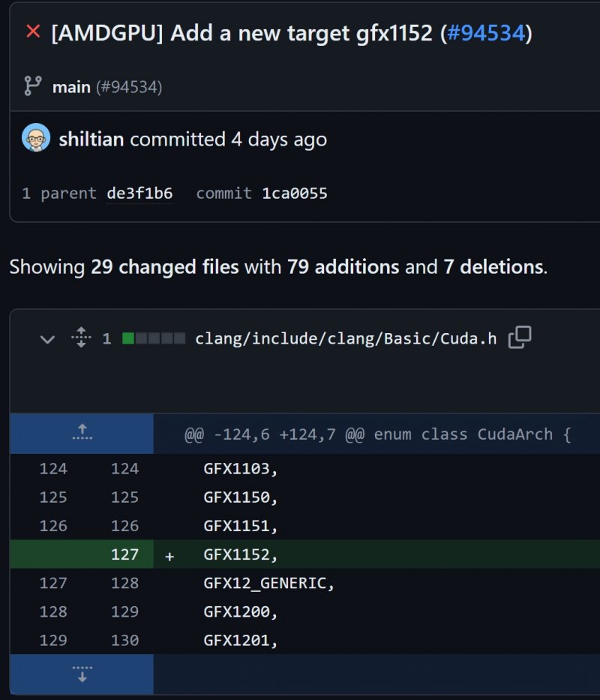Image resolution: width=600 pixels, height=700 pixels.
Task: Open shiltian's avatar image
Action: click(x=36, y=139)
